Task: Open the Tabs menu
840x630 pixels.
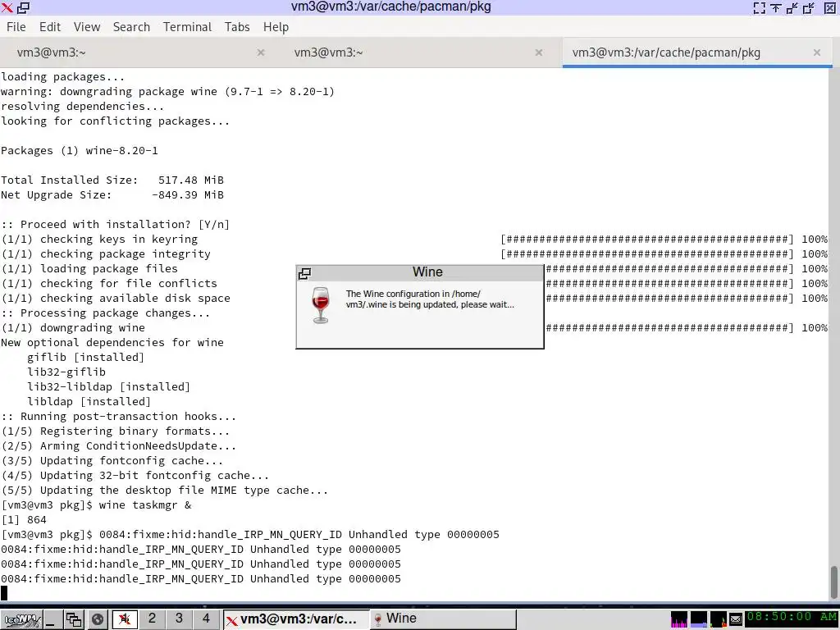Action: [237, 27]
